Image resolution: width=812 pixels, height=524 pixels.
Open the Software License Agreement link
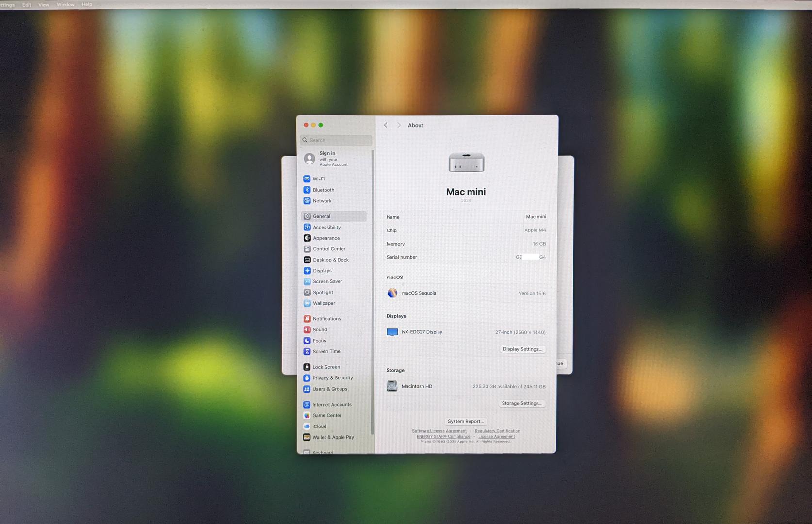439,431
